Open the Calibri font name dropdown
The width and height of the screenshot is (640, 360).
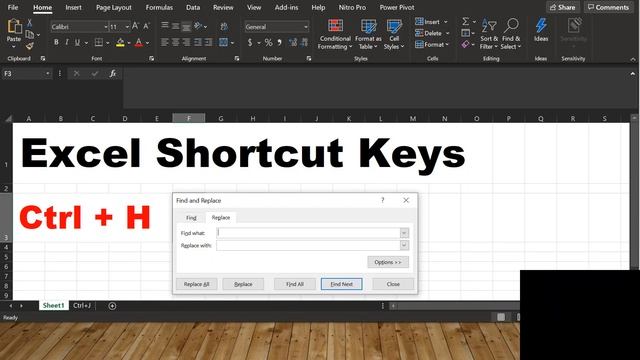105,27
